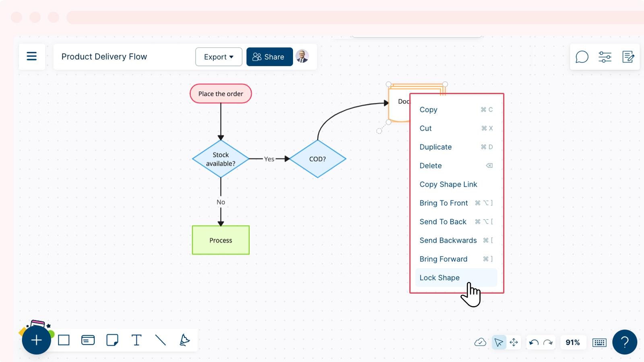The height and width of the screenshot is (362, 644).
Task: Select the sticky note tool
Action: [112, 340]
